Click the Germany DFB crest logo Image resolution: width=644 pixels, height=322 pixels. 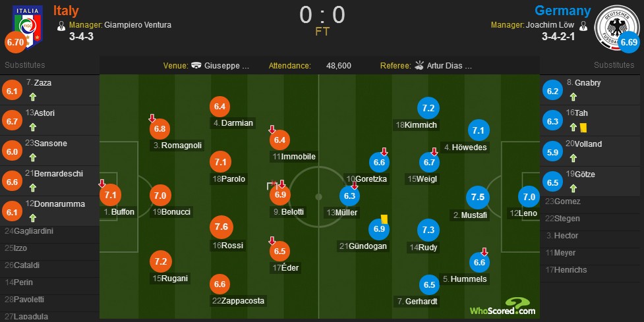pyautogui.click(x=615, y=26)
